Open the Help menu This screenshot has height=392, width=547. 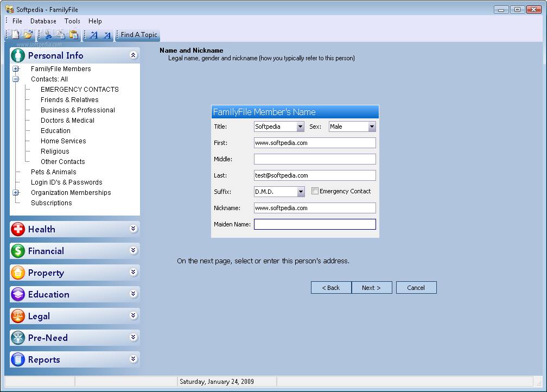pyautogui.click(x=95, y=21)
